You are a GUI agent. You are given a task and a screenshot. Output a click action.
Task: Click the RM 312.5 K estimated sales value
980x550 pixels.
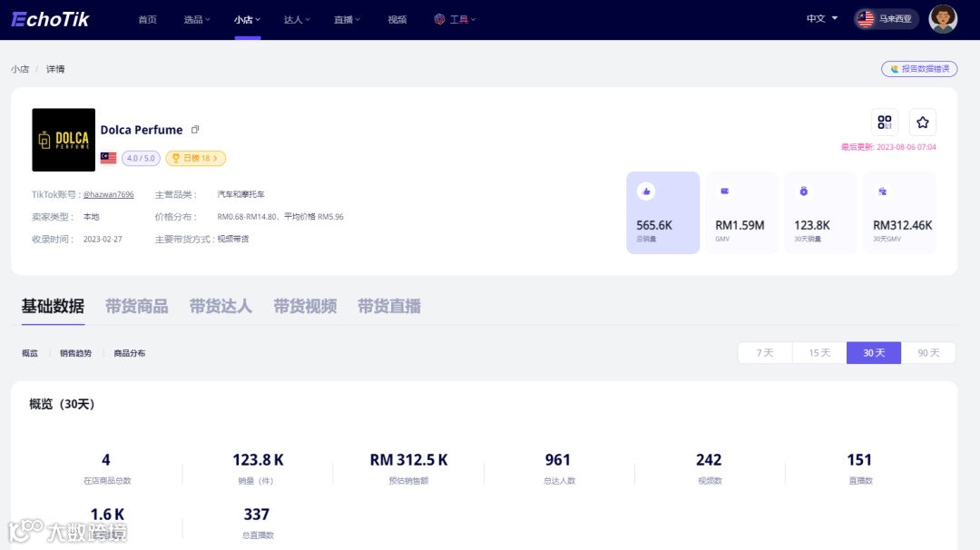click(408, 460)
